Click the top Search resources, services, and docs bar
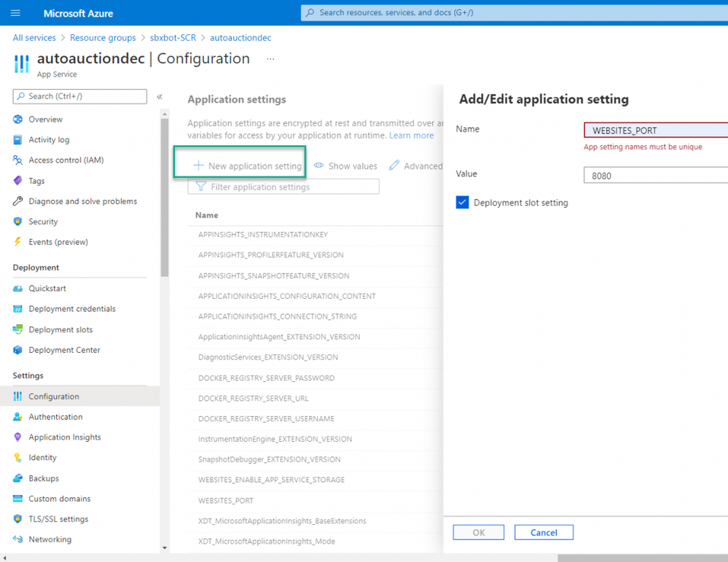This screenshot has width=728, height=562. 514,12
